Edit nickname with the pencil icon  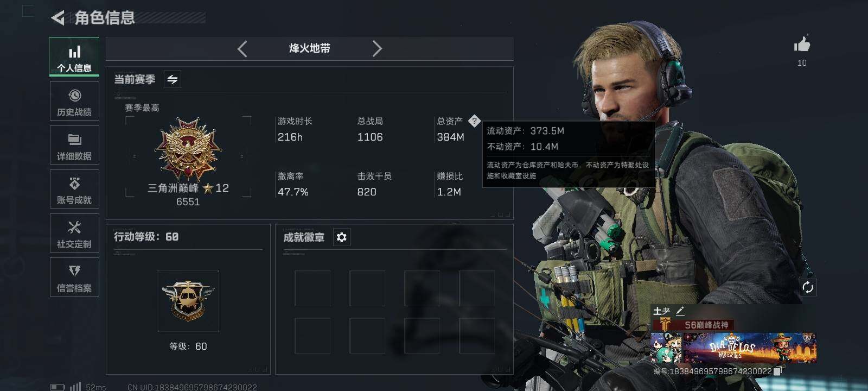coord(680,311)
